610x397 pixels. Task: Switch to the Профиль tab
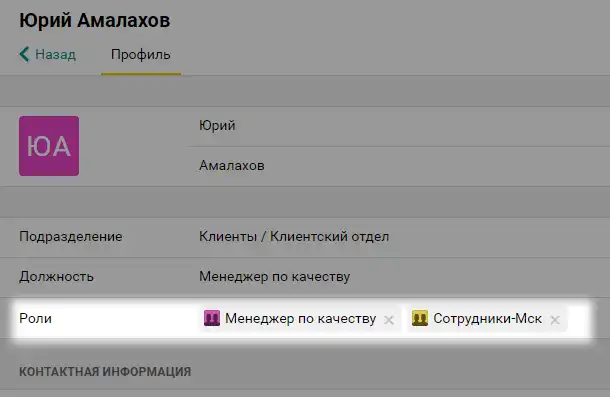(x=141, y=54)
